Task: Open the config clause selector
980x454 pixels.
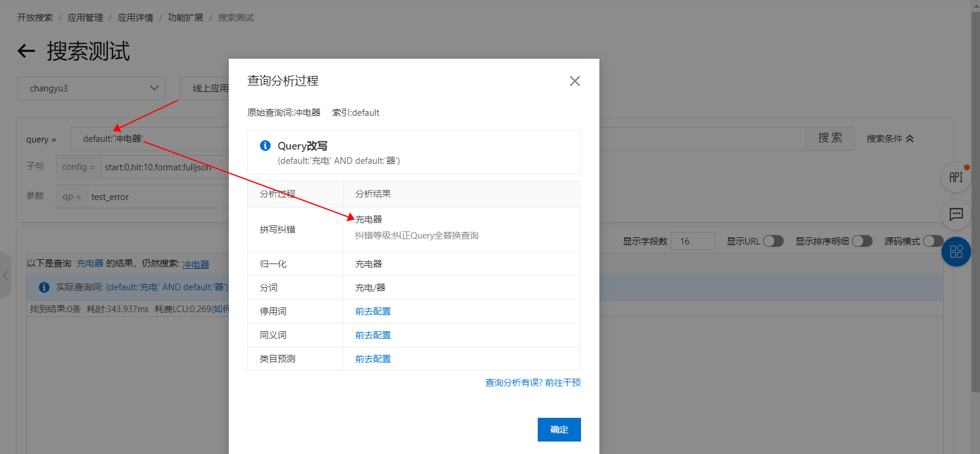Action: click(x=79, y=167)
